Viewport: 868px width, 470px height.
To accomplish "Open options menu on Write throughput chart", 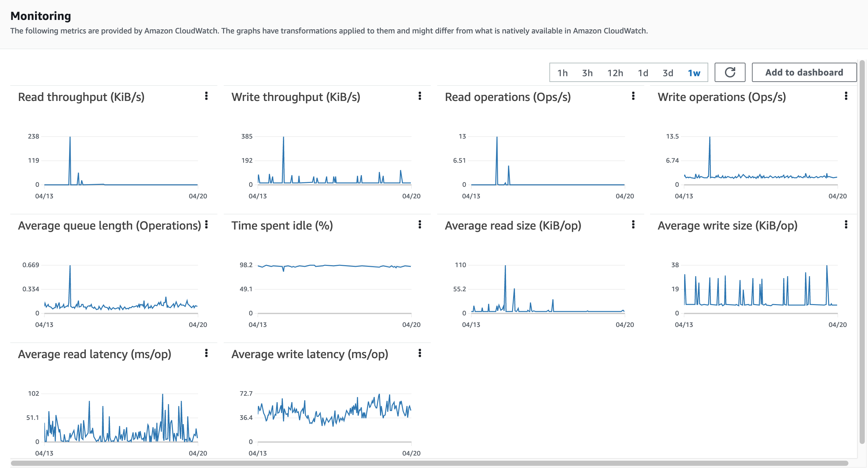I will [420, 97].
